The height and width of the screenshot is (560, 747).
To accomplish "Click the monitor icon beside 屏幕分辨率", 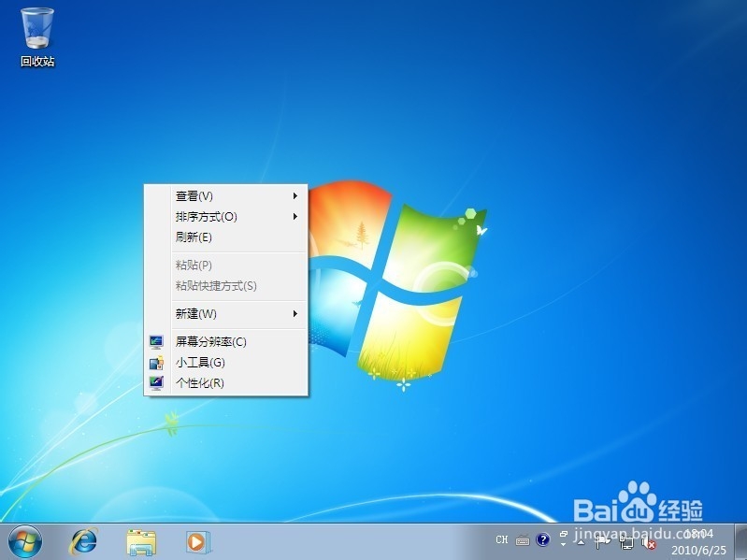I will click(156, 341).
